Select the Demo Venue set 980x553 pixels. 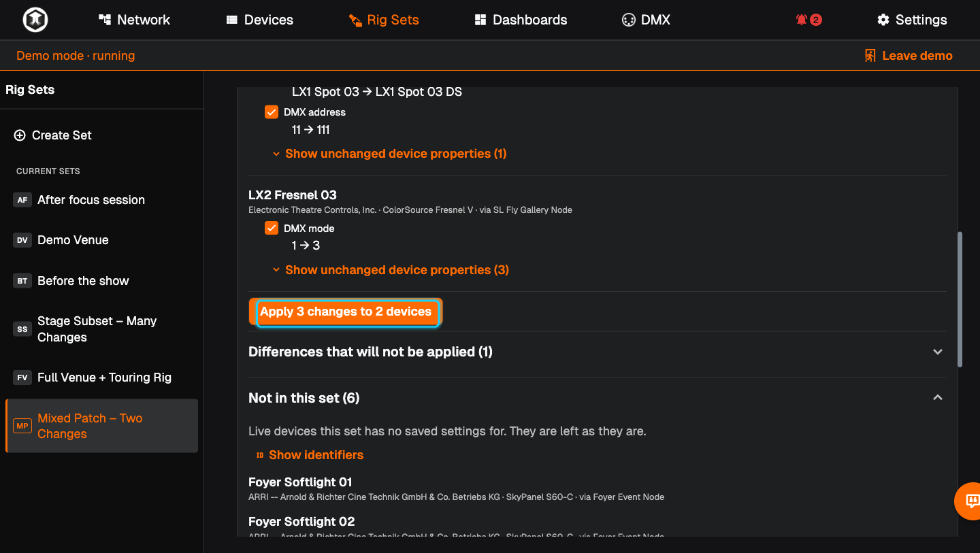101,240
